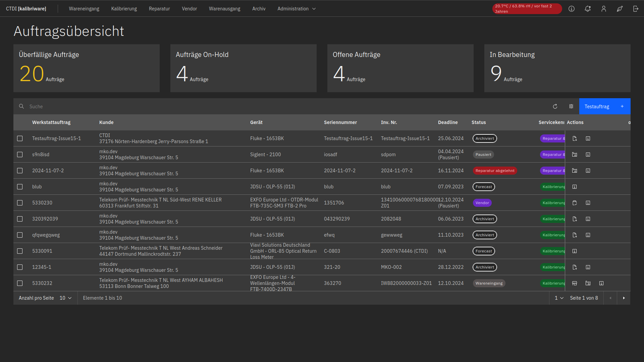Viewport: 644px width, 362px height.
Task: Click the purple Vendor status tag
Action: pos(482,203)
